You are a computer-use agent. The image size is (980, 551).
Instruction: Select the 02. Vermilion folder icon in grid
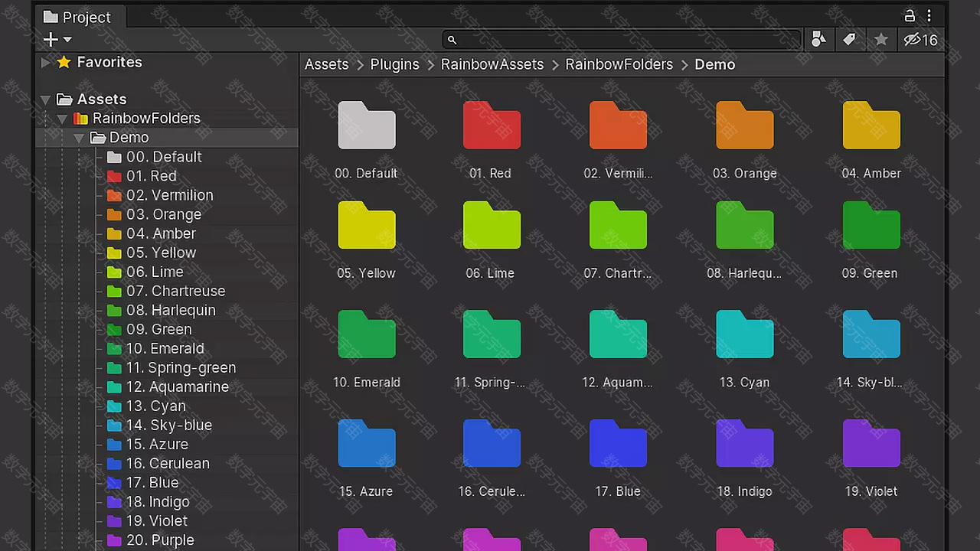[618, 126]
